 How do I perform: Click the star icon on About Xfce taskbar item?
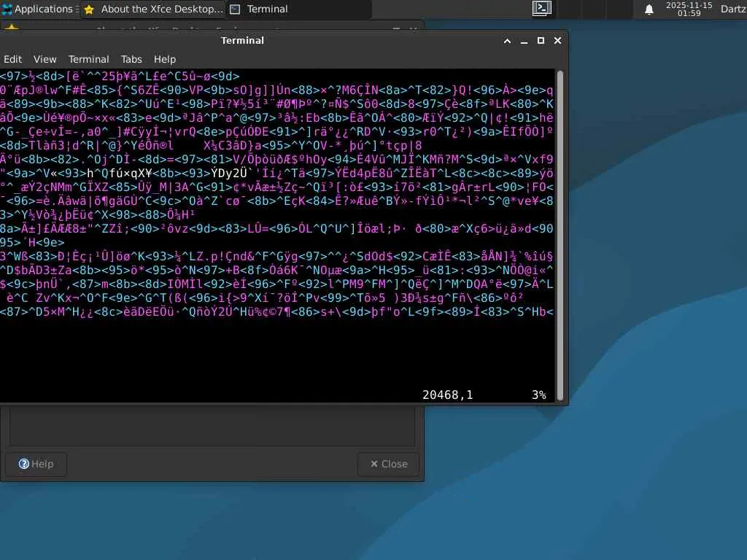[89, 9]
